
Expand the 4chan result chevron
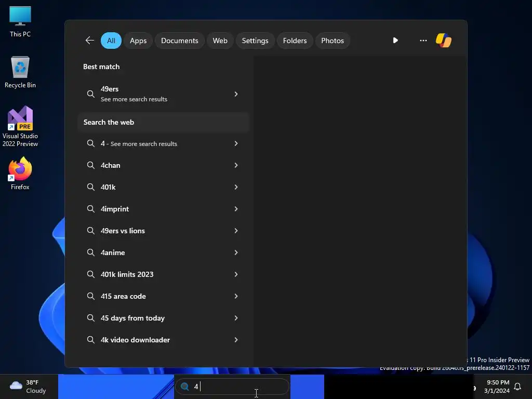coord(236,165)
